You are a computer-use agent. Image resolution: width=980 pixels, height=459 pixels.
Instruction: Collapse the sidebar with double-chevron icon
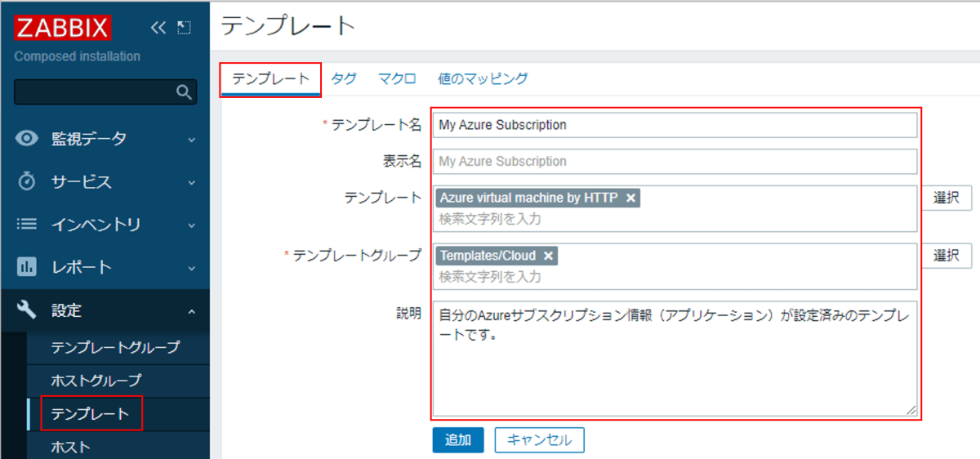[158, 28]
